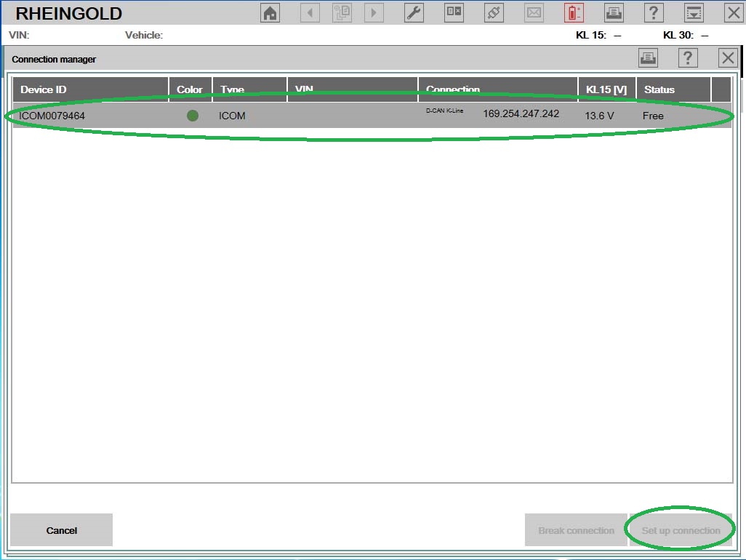Click the VIN label in header bar
The width and height of the screenshot is (746, 560).
[x=19, y=35]
